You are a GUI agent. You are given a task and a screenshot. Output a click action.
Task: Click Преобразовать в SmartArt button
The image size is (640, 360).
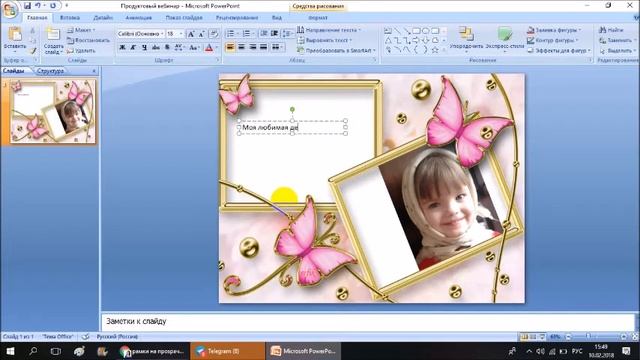(x=336, y=51)
